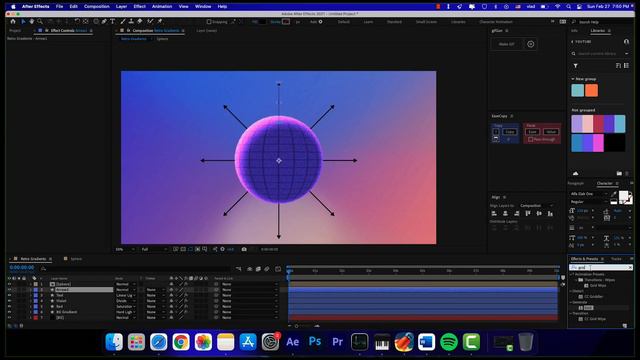Clear the Effects & Presets search field
640x360 pixels.
630,267
